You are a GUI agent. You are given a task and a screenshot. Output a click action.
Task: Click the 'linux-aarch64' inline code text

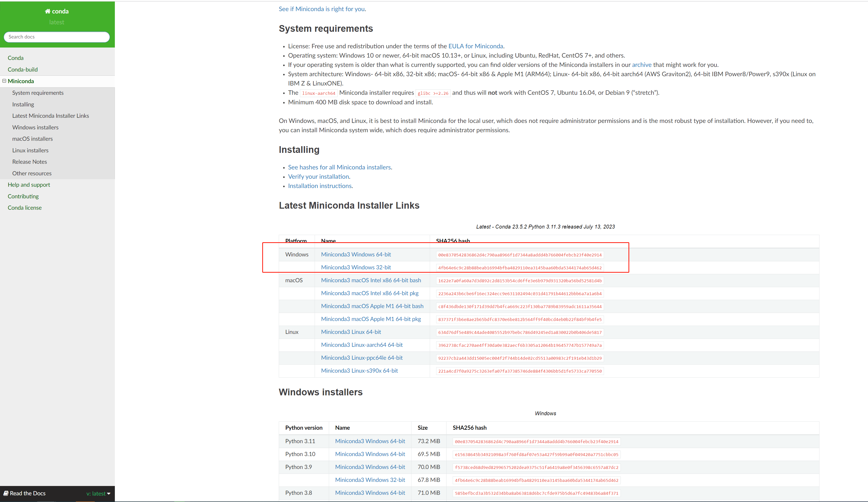click(x=318, y=93)
